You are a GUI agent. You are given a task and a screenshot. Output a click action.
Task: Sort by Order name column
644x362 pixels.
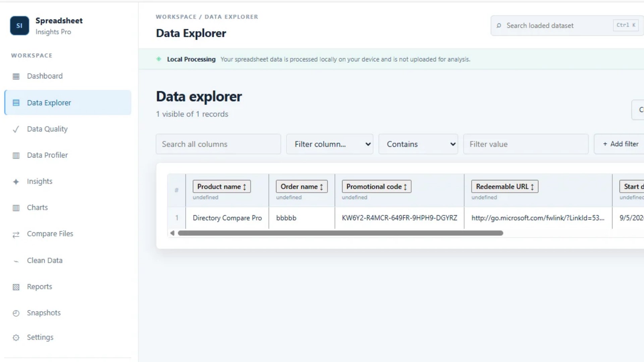[302, 186]
